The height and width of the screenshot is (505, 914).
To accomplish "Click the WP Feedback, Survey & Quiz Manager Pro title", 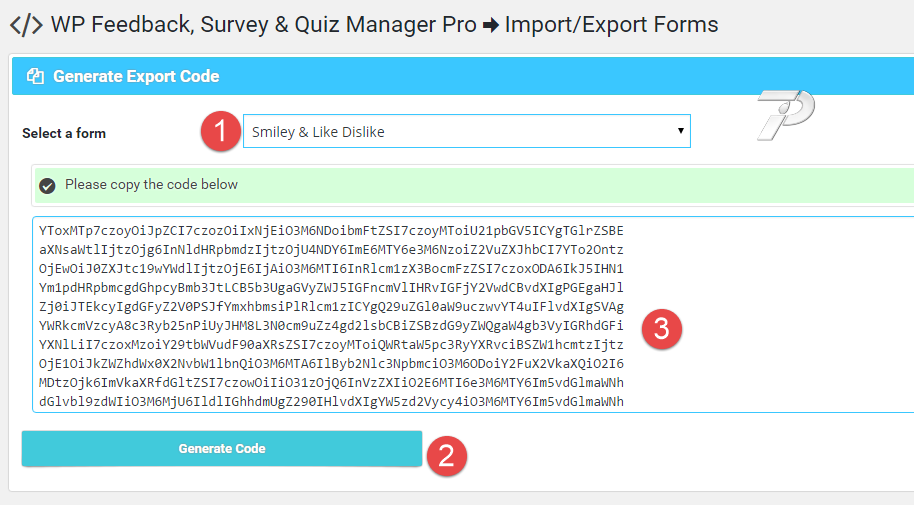I will (263, 25).
